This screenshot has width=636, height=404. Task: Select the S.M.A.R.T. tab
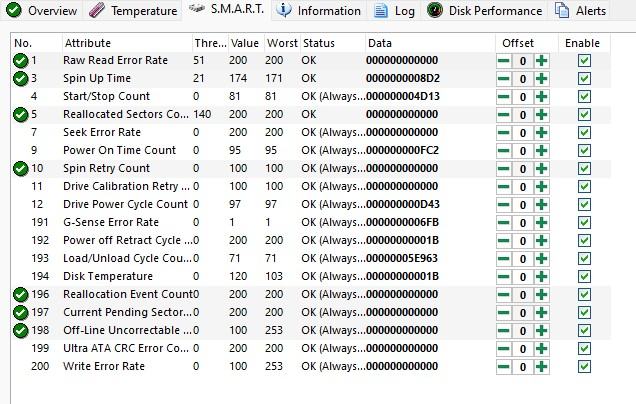pyautogui.click(x=227, y=10)
